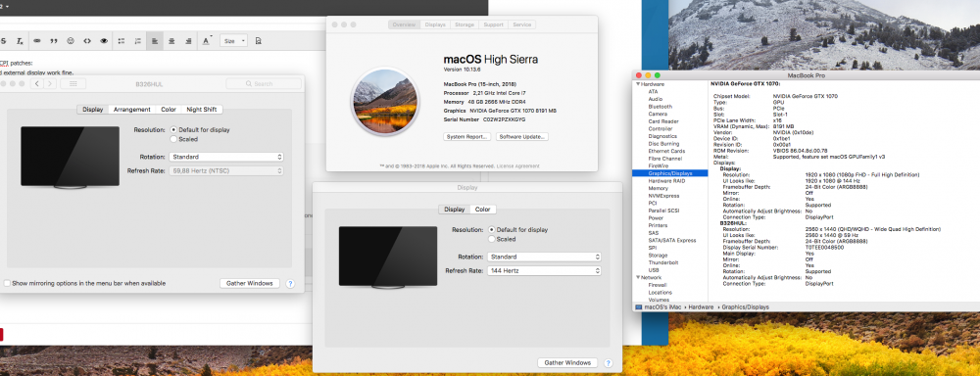
Task: Center align text in the editor
Action: click(x=171, y=41)
